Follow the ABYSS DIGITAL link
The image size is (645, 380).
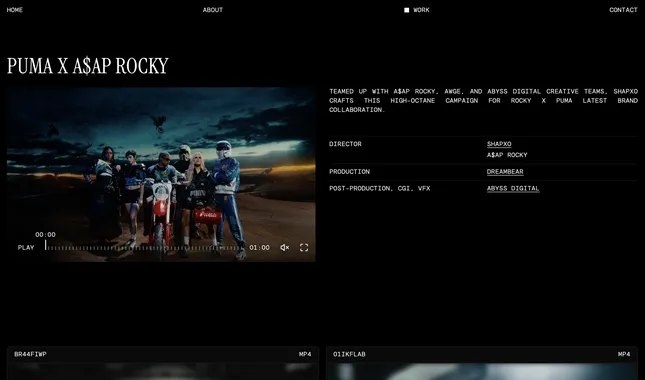(513, 188)
